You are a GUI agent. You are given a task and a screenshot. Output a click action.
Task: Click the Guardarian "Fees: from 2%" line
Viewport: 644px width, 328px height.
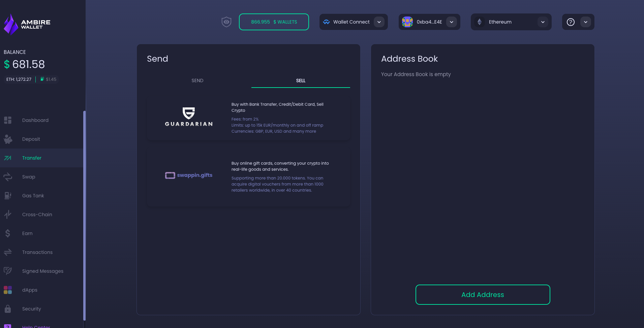245,119
